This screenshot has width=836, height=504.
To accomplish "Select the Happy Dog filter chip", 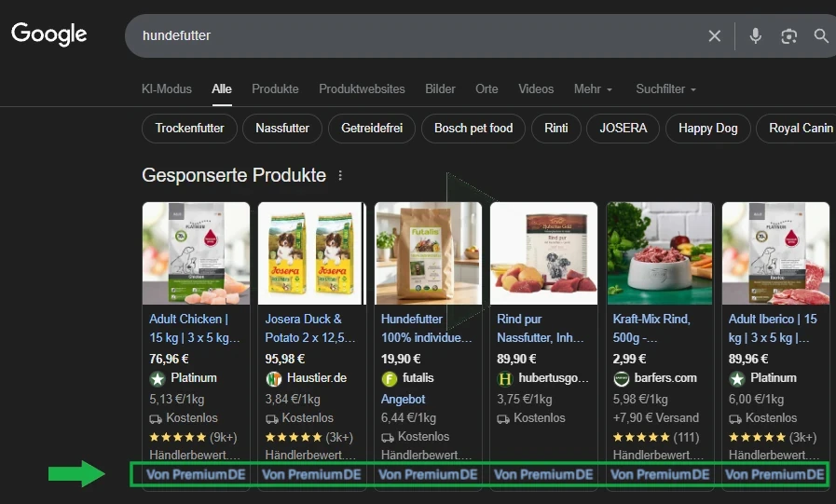I will coord(707,129).
